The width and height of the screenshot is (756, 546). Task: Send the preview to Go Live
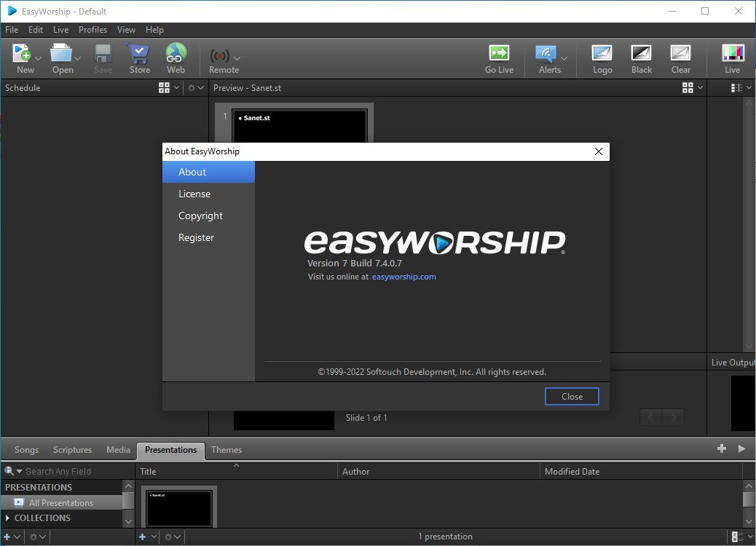pyautogui.click(x=499, y=58)
